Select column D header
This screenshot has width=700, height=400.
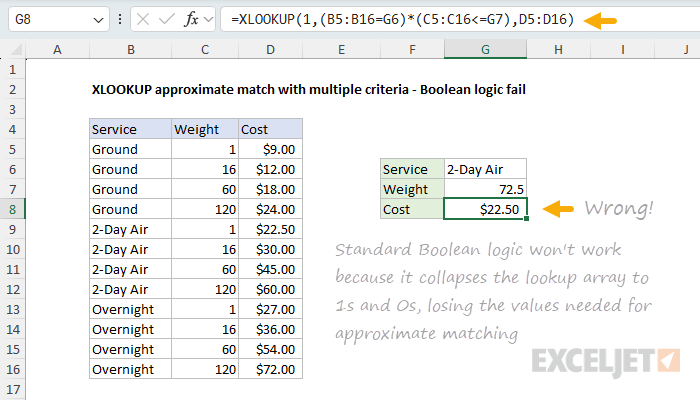pyautogui.click(x=271, y=49)
